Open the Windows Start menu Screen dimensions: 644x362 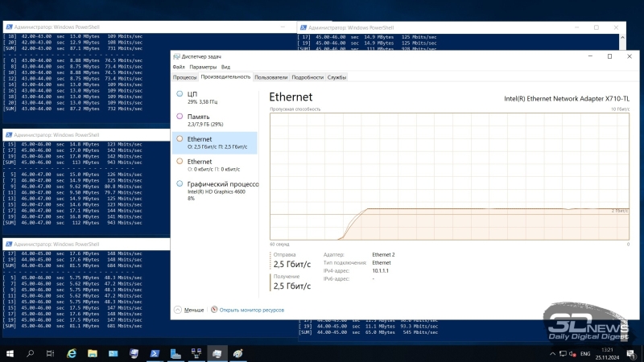click(10, 353)
